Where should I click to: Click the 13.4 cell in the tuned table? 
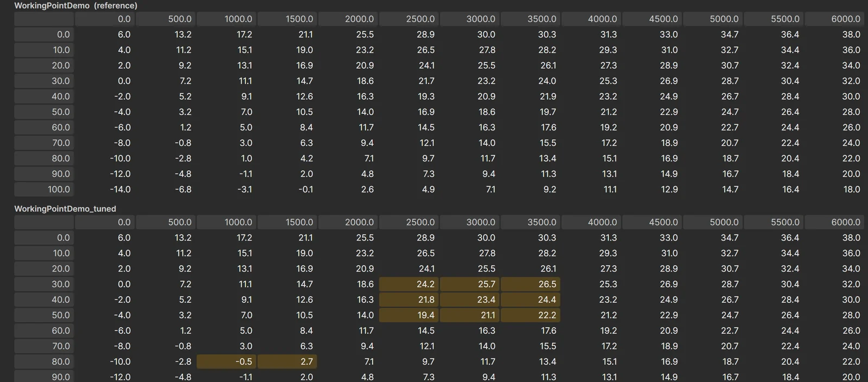pyautogui.click(x=531, y=361)
